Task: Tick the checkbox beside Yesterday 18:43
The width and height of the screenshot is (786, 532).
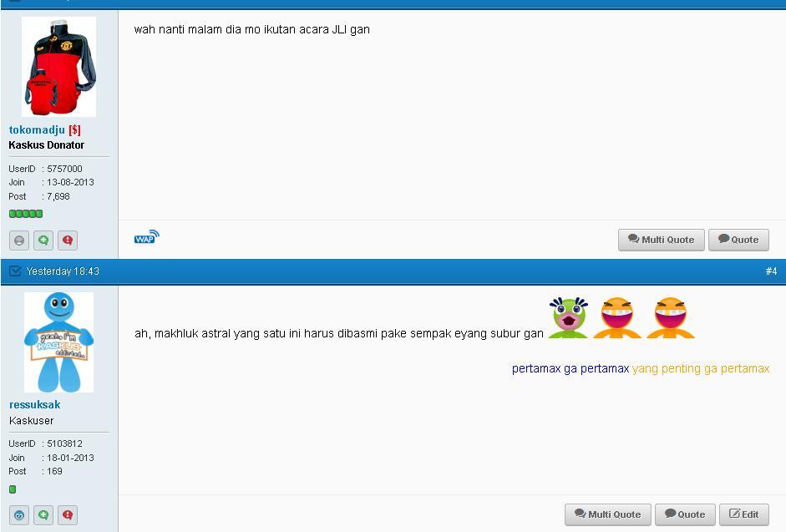Action: point(15,271)
